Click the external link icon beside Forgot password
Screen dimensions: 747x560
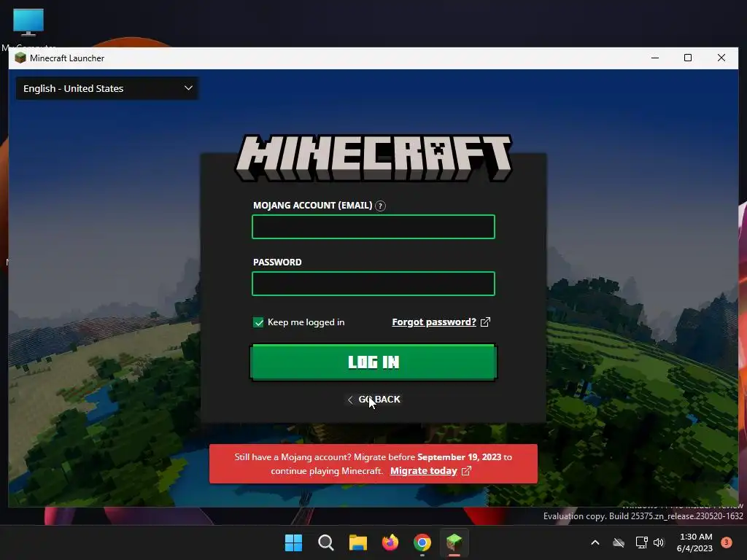485,322
